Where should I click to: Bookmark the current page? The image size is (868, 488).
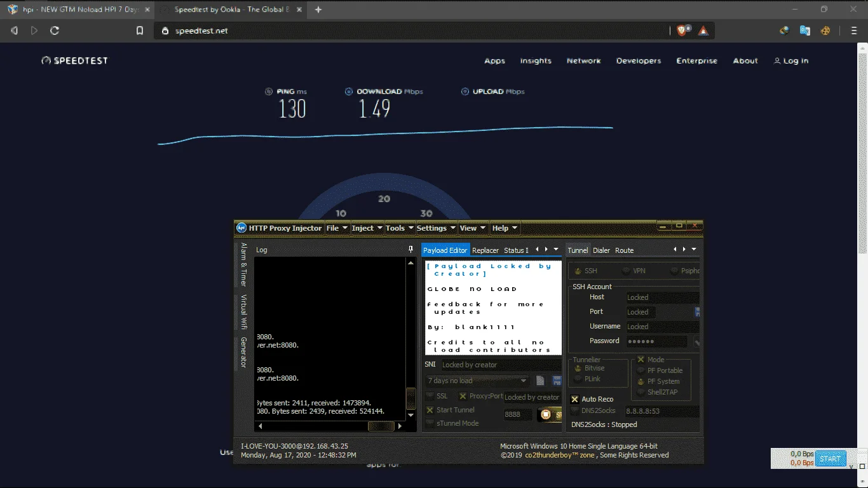[140, 30]
